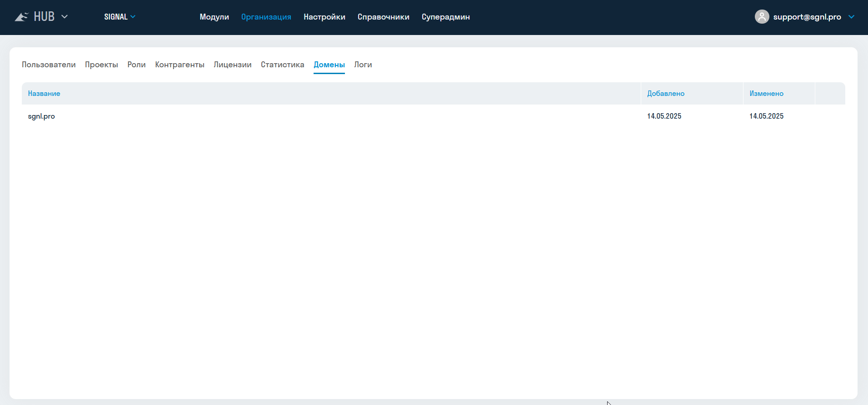Sort by the Добавлено column header
The height and width of the screenshot is (405, 868).
[666, 94]
